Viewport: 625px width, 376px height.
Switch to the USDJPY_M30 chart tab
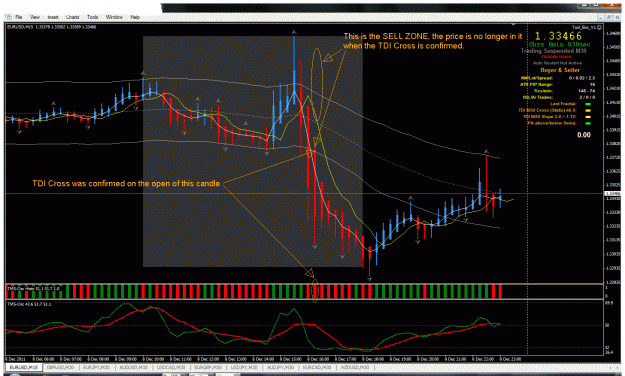coord(244,367)
